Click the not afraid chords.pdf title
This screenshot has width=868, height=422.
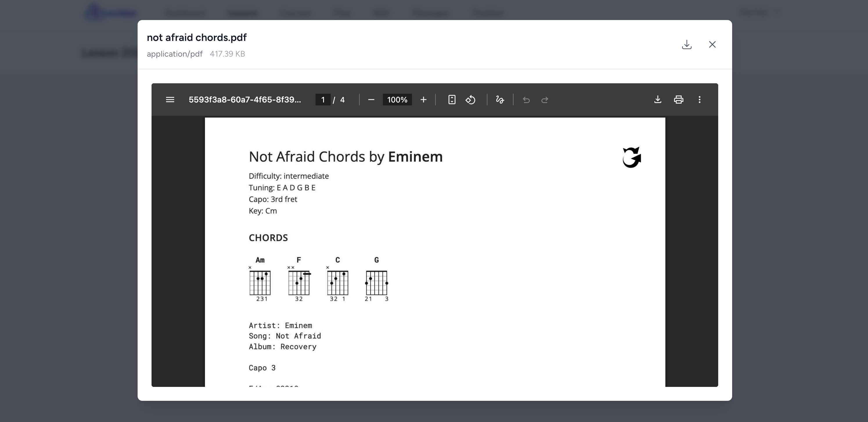click(197, 37)
